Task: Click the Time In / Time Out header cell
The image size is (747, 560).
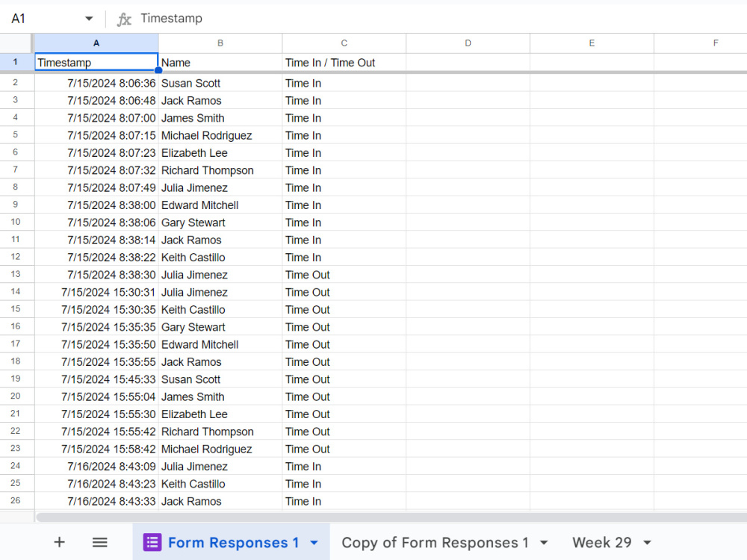Action: (x=344, y=63)
